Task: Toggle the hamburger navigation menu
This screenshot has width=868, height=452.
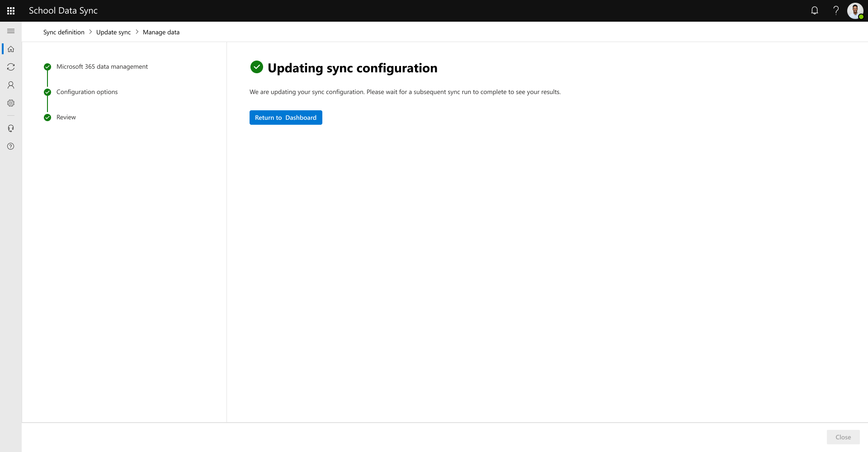Action: 11,31
